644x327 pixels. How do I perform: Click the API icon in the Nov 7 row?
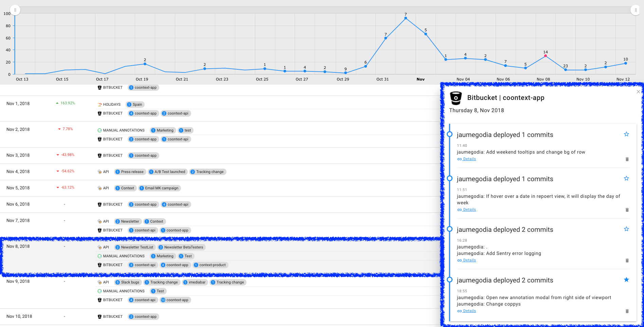click(99, 221)
